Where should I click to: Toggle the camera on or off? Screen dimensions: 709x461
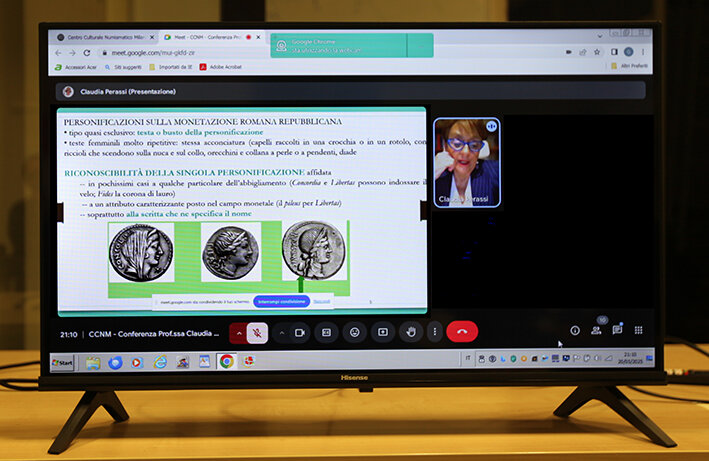point(299,332)
